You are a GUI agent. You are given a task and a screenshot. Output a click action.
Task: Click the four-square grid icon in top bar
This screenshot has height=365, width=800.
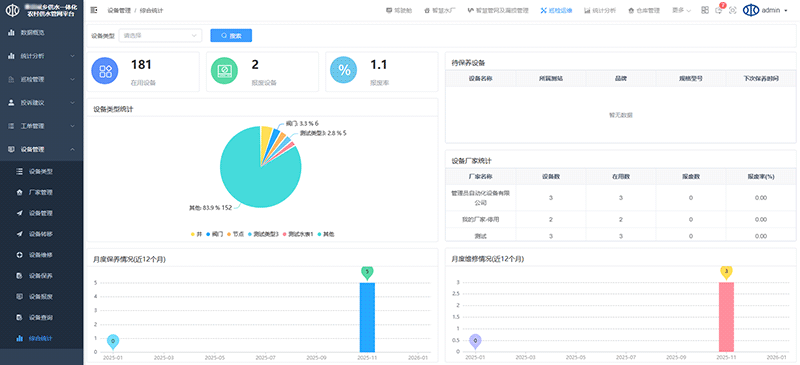705,10
